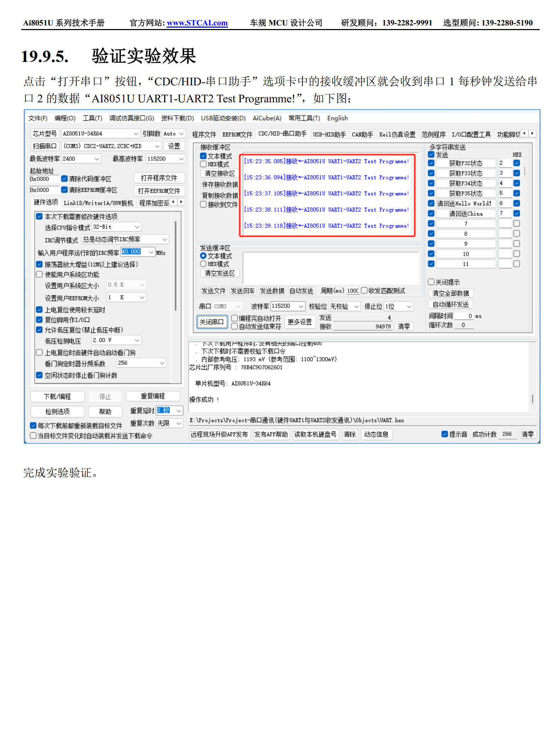The image size is (556, 756).
Task: Toggle 本次下载需要修改硬件选项 checkbox
Action: coord(39,216)
